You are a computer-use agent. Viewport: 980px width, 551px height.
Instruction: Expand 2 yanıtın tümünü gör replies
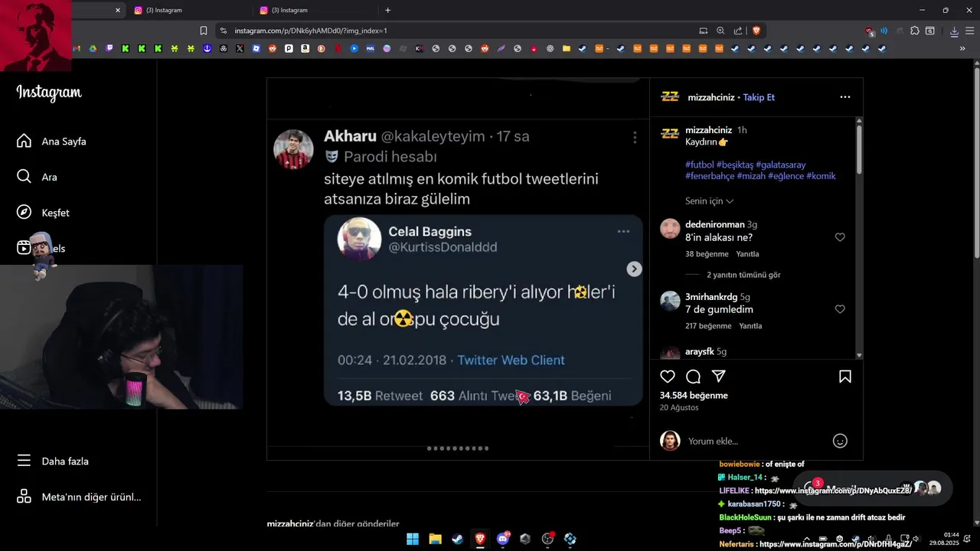(x=743, y=275)
